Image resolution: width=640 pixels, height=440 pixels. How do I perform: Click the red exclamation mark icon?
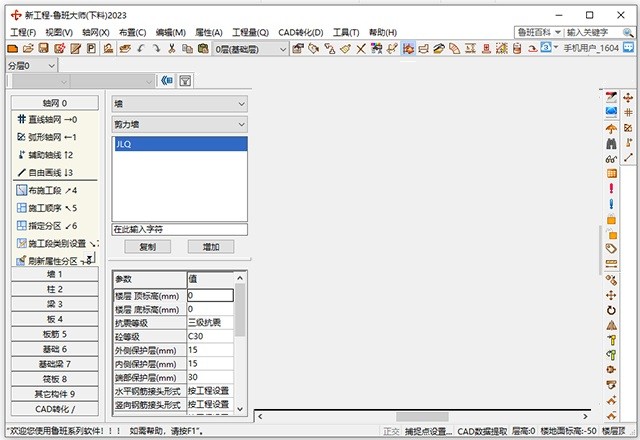pos(610,188)
